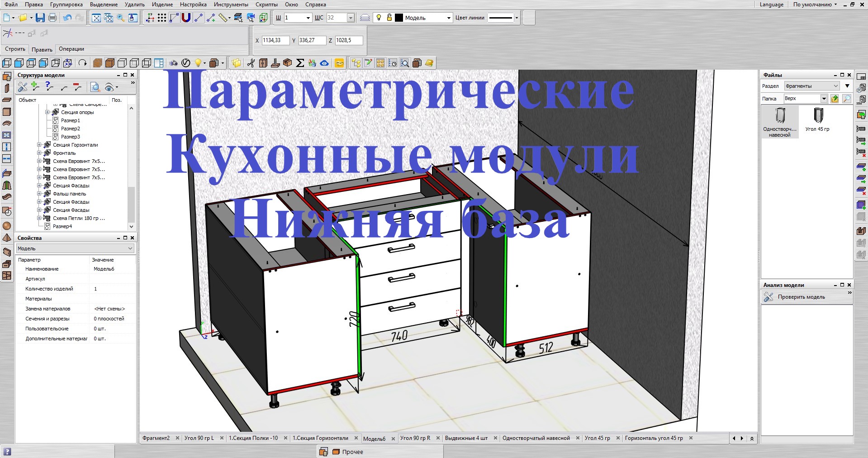Select the magnifier zoom tool in the top toolbar
The width and height of the screenshot is (868, 458).
(x=120, y=18)
